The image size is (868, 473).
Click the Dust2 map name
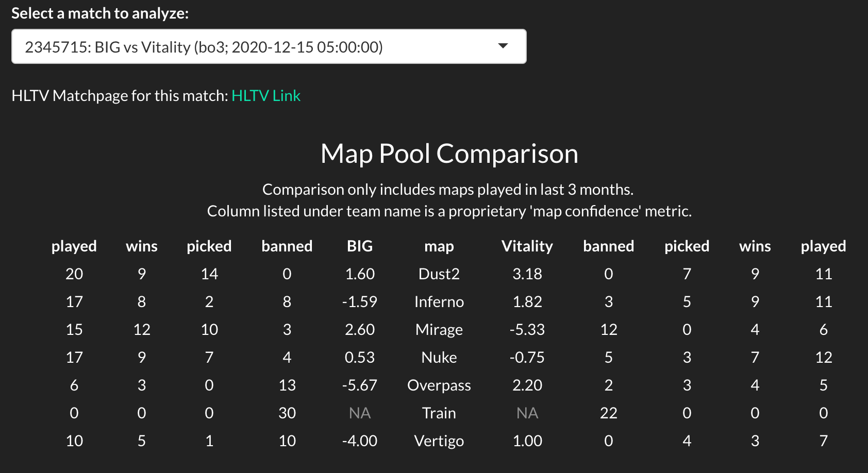tap(439, 274)
